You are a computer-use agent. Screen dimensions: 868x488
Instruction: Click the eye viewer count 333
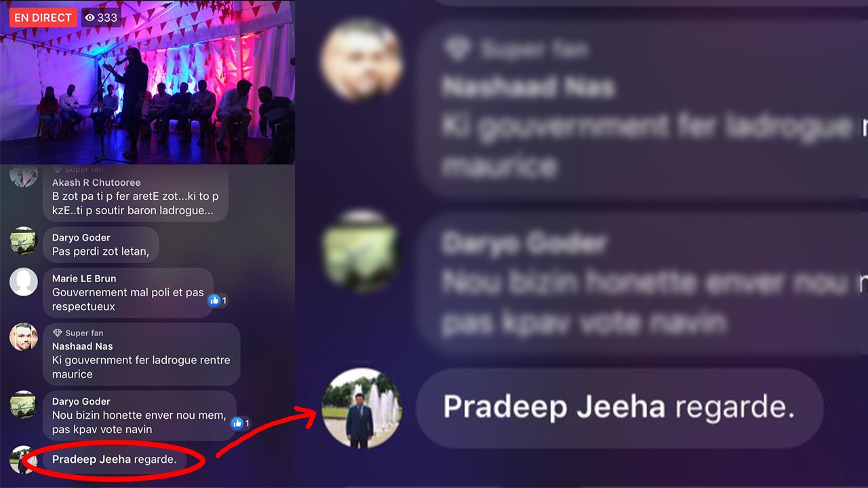[101, 18]
